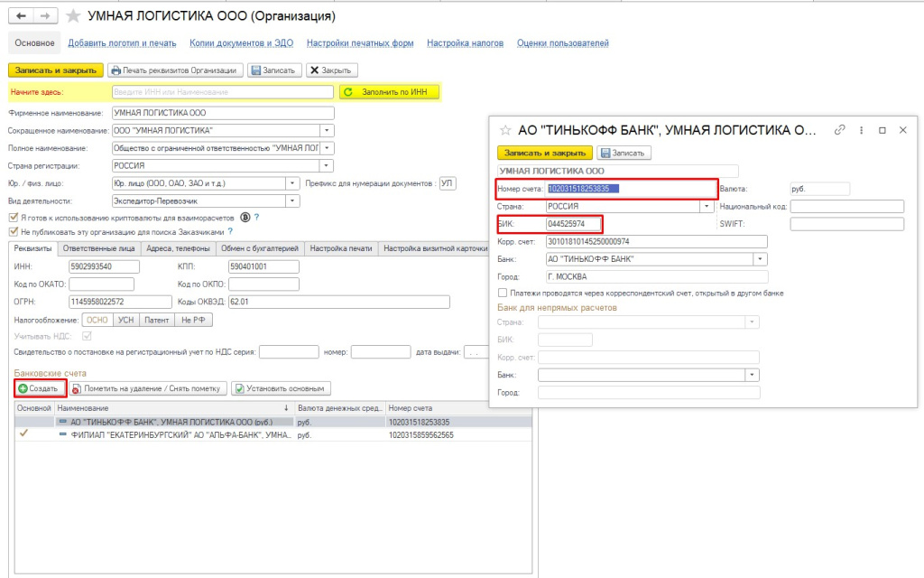Image resolution: width=924 pixels, height=578 pixels.
Task: Open help question mark next to cryptocurrency option
Action: (x=256, y=217)
